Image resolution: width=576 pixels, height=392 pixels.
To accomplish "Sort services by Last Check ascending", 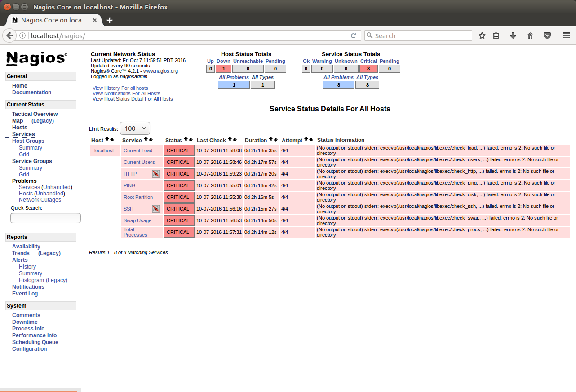I will point(230,139).
